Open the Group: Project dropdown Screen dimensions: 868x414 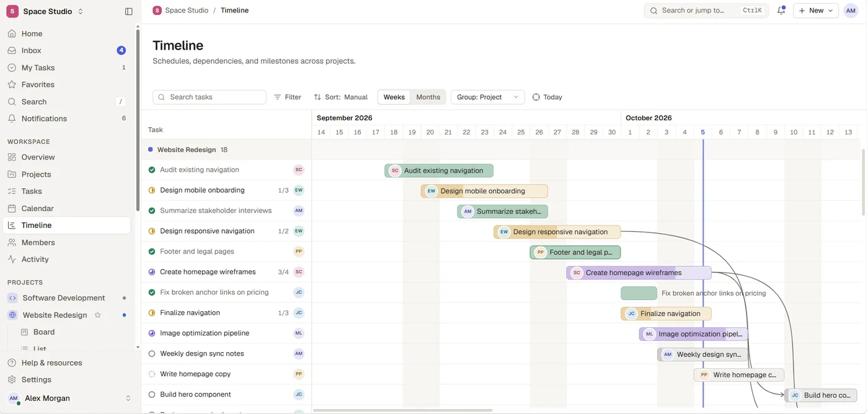(487, 97)
